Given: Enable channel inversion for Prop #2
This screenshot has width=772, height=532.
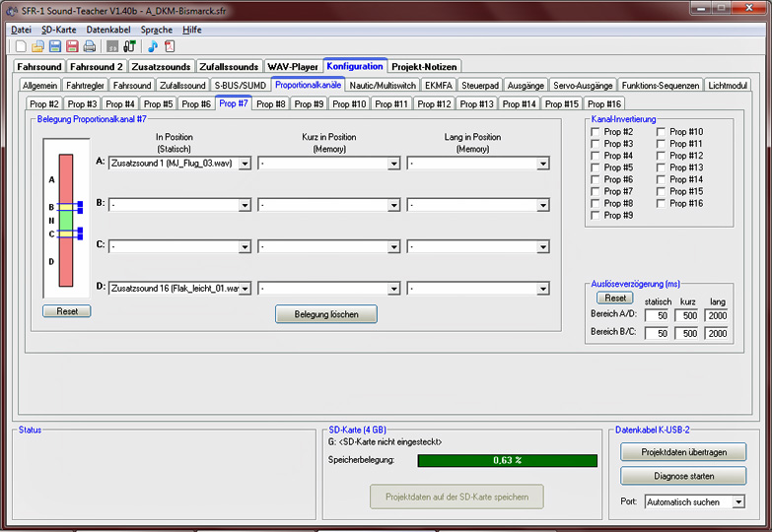Looking at the screenshot, I should [596, 132].
